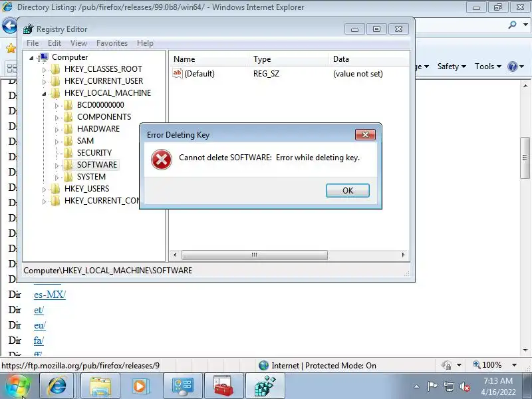532x399 pixels.
Task: Click the values pane scroll left arrow
Action: pyautogui.click(x=175, y=255)
